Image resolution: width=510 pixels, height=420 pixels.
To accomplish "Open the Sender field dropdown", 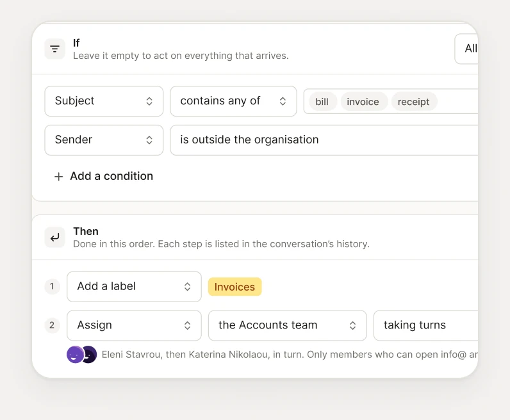I will coord(104,140).
